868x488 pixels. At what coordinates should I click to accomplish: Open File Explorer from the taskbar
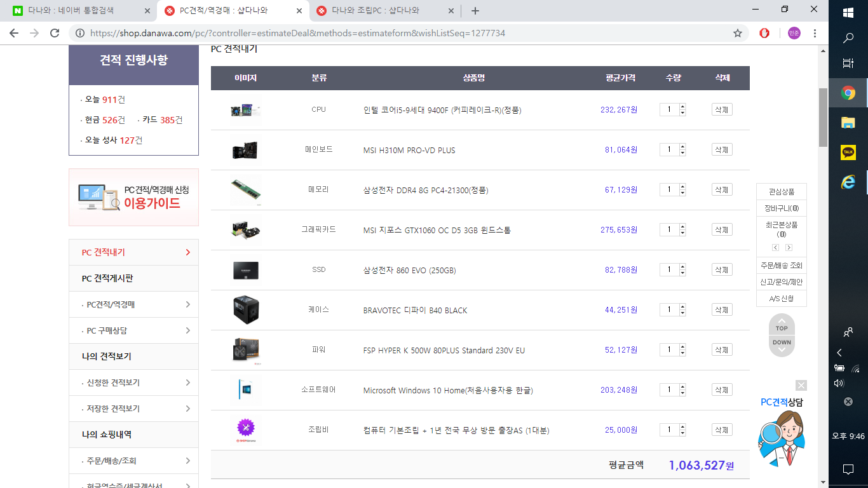click(848, 123)
